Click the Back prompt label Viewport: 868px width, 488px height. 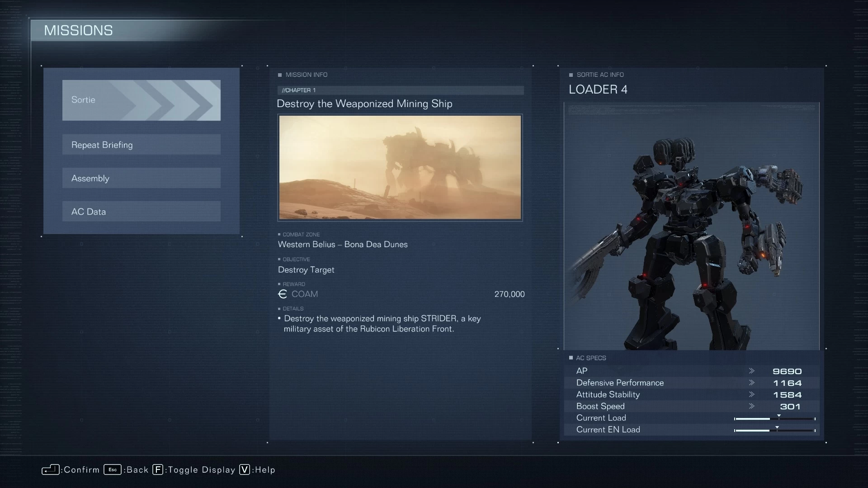(x=138, y=470)
